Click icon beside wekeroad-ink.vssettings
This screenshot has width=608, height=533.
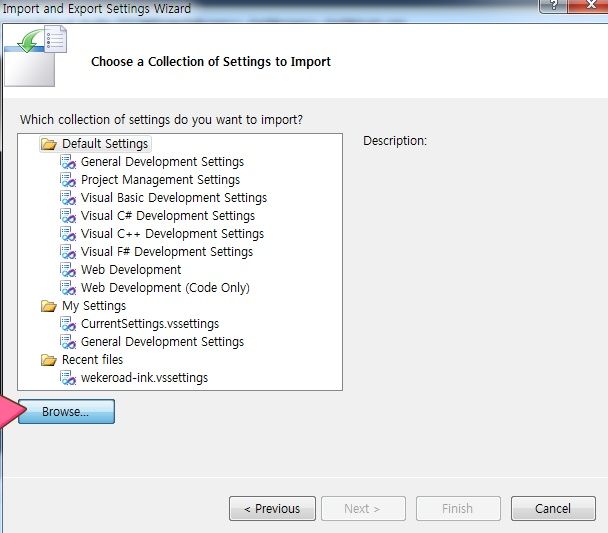(68, 378)
